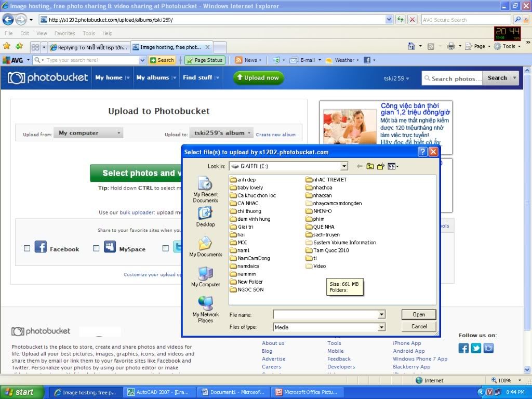The height and width of the screenshot is (399, 532).
Task: Switch to the Replying To tab
Action: 89,47
